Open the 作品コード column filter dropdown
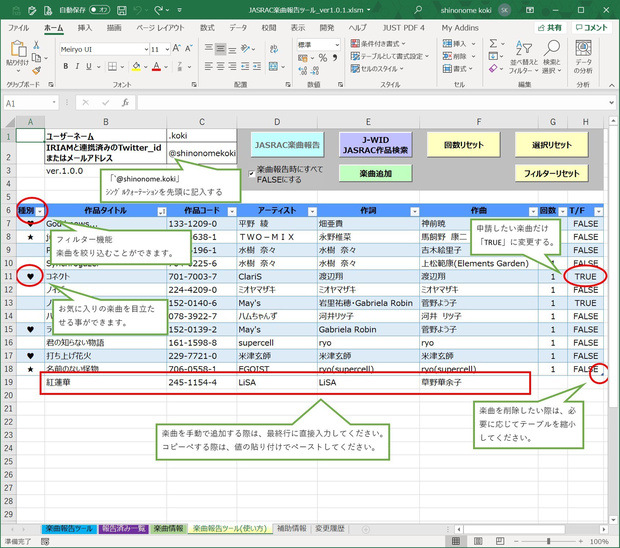Viewport: 620px width, 548px height. [x=232, y=212]
